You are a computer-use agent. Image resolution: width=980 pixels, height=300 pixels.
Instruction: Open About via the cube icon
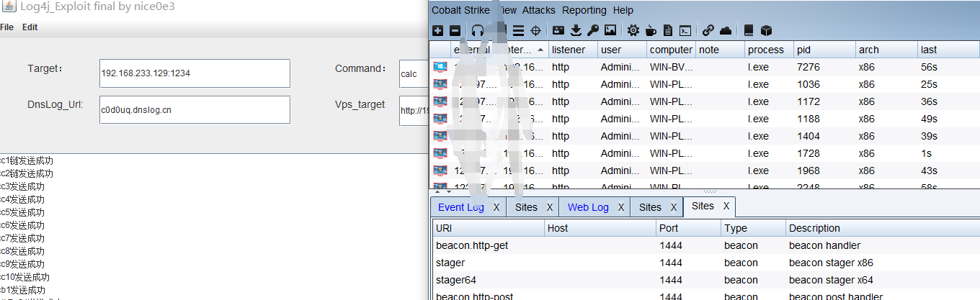coord(766,30)
